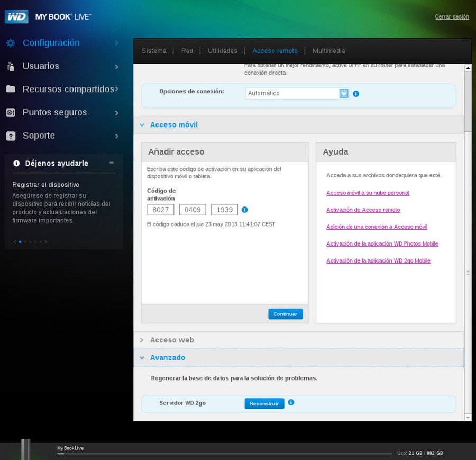Click the Puntos seguros icon
This screenshot has width=476, height=460.
(x=11, y=112)
